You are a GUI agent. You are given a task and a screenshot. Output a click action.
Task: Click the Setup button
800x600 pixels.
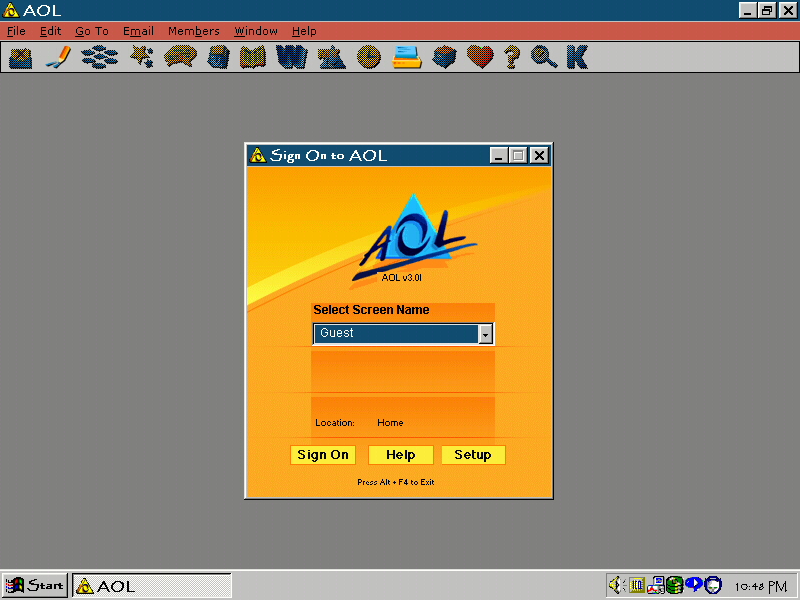[x=473, y=455]
